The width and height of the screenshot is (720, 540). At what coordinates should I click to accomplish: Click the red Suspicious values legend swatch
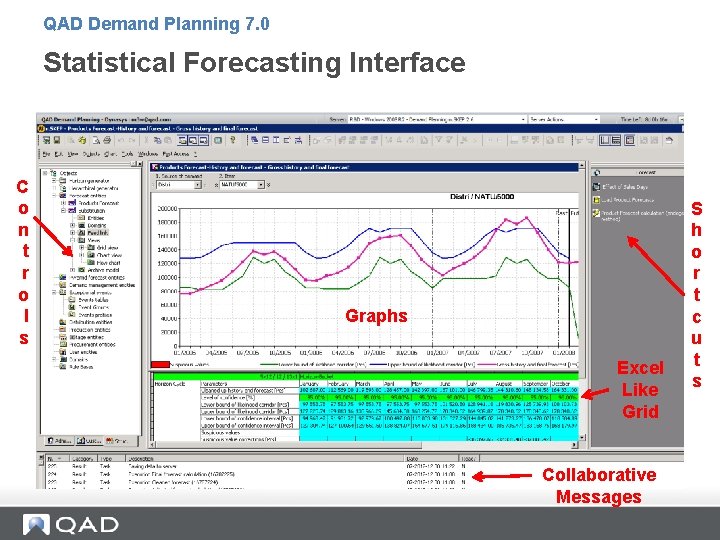(x=160, y=365)
